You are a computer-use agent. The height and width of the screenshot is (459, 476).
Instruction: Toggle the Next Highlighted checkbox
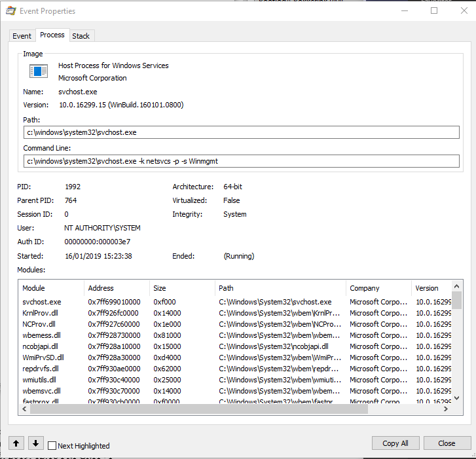pyautogui.click(x=52, y=446)
